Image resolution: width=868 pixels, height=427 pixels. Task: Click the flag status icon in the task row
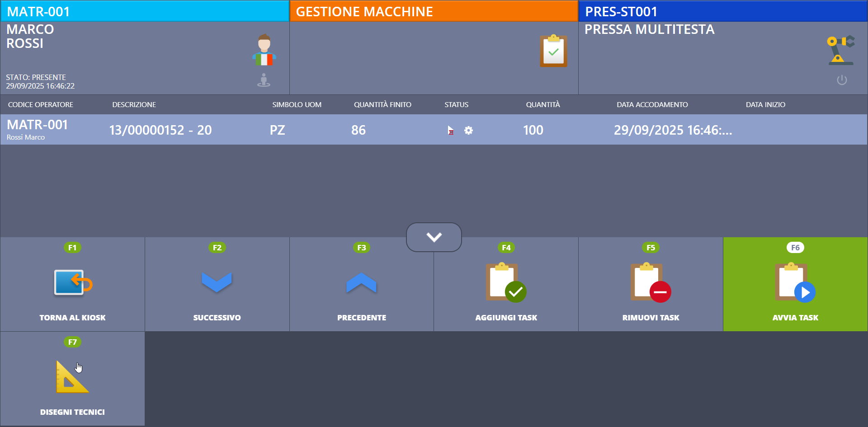coord(450,131)
